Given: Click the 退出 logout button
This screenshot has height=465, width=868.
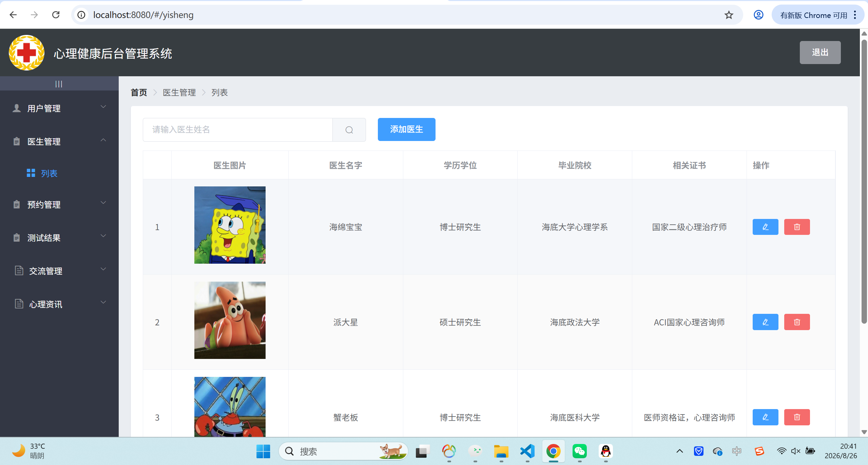Looking at the screenshot, I should [x=820, y=52].
